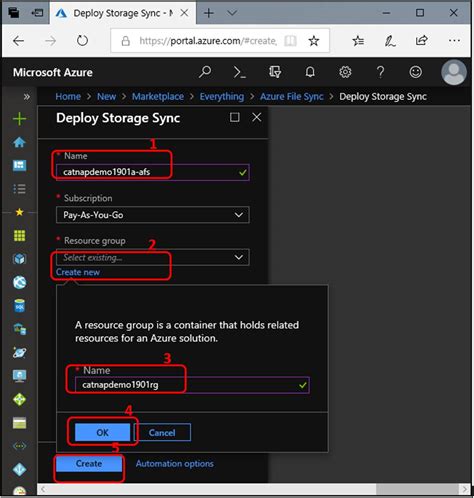Toggle reading view book icon
Viewport: 474px width, 498px height.
(x=290, y=41)
